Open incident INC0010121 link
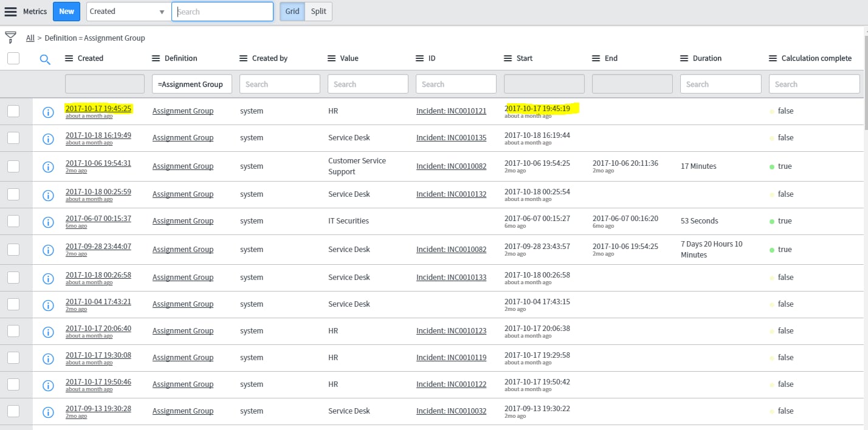 [451, 111]
